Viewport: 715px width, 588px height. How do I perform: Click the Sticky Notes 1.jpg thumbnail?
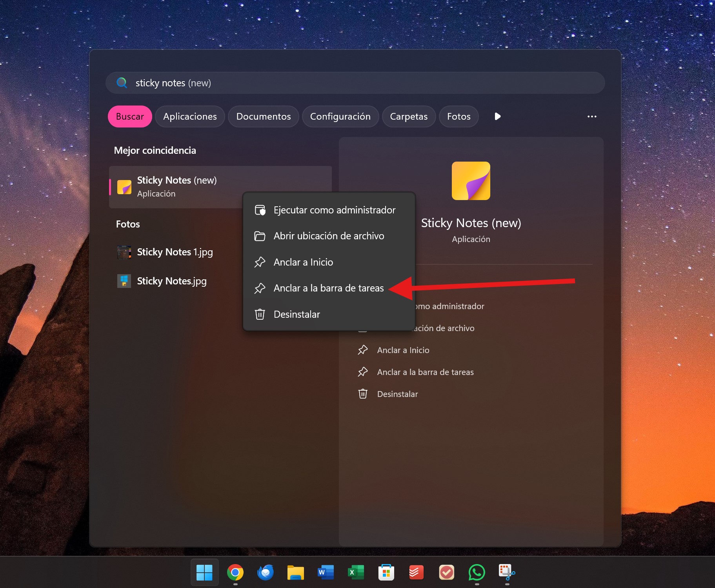click(x=124, y=252)
